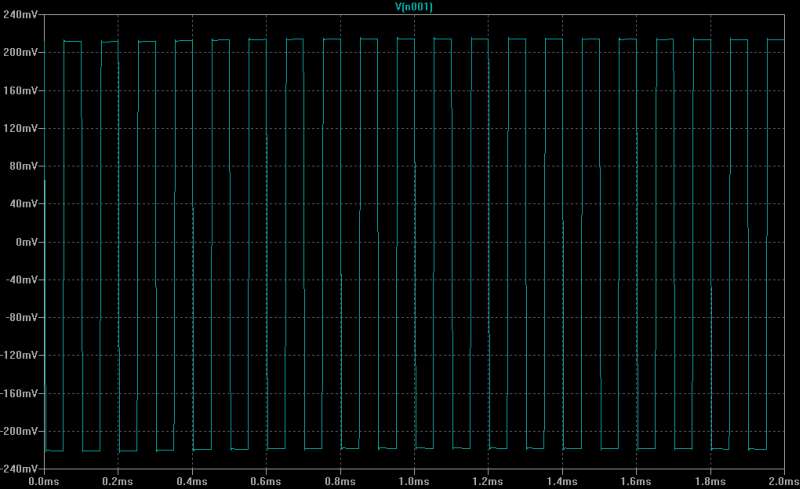Click the 1.4ms time axis label
Viewport: 800px width, 489px height.
[562, 481]
